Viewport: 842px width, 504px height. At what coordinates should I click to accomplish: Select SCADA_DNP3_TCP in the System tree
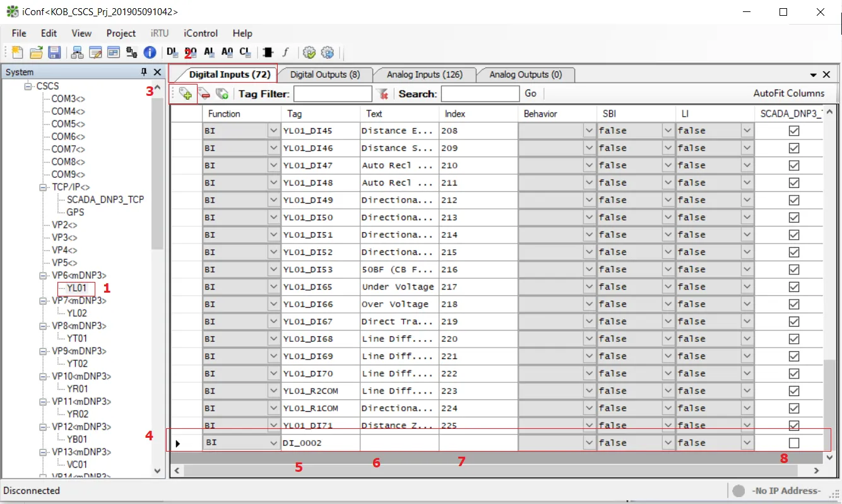105,199
